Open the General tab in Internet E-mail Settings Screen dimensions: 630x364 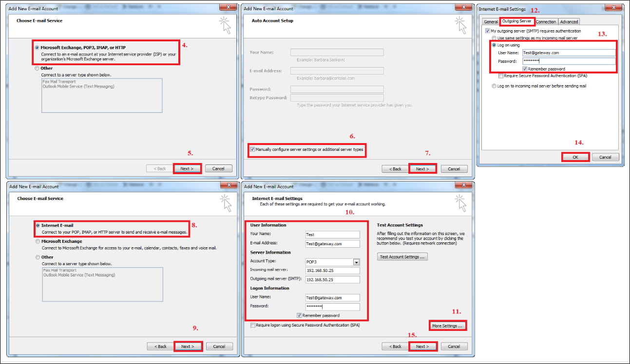(491, 21)
